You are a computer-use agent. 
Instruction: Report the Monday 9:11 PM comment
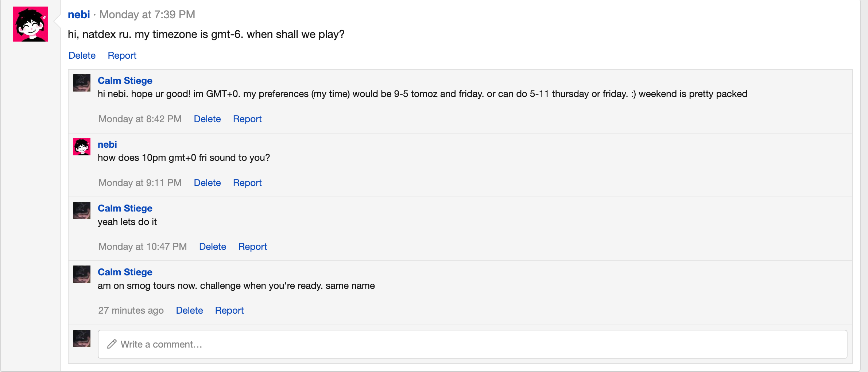coord(247,183)
